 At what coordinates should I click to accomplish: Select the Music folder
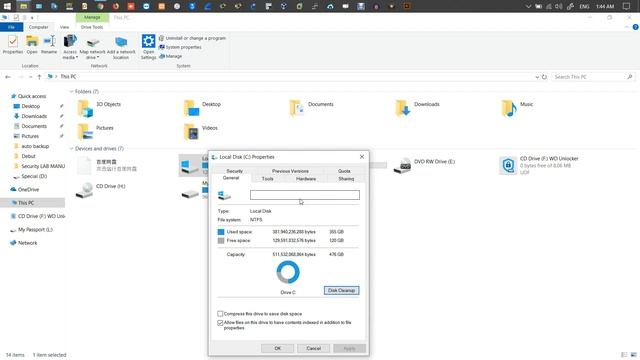(518, 108)
